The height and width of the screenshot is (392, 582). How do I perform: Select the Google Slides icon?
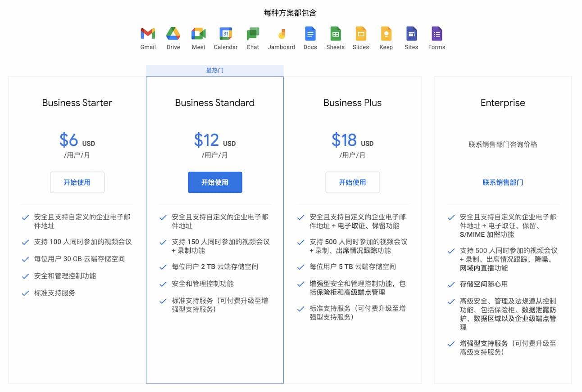[x=360, y=34]
